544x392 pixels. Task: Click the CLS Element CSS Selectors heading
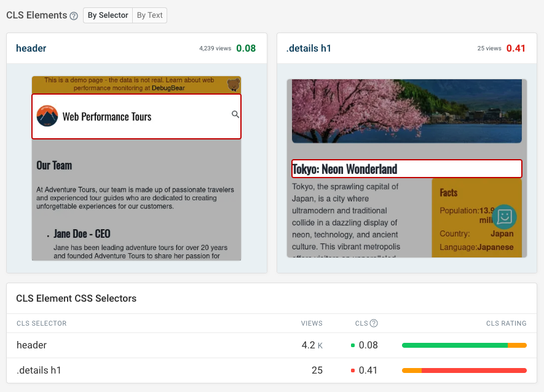[76, 299]
